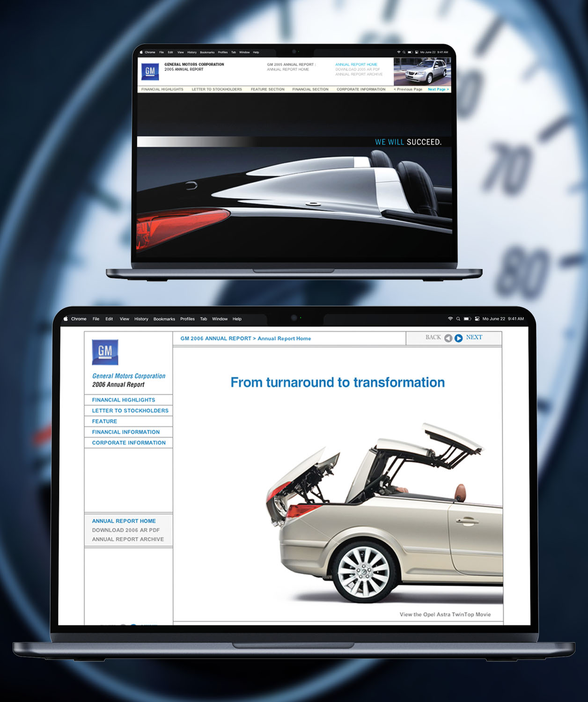Screen dimensions: 588x702
Task: Open FINANCIAL SECTION tab in the 2005 report
Action: [x=310, y=89]
